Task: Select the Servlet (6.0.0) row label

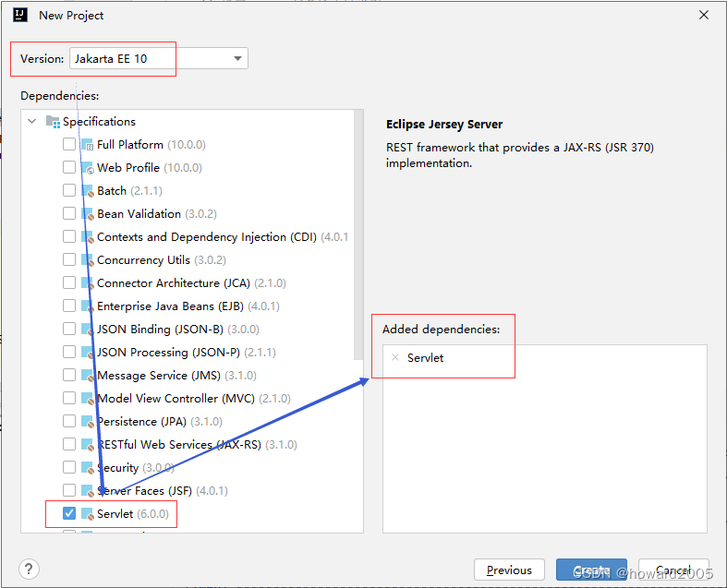Action: coord(133,513)
